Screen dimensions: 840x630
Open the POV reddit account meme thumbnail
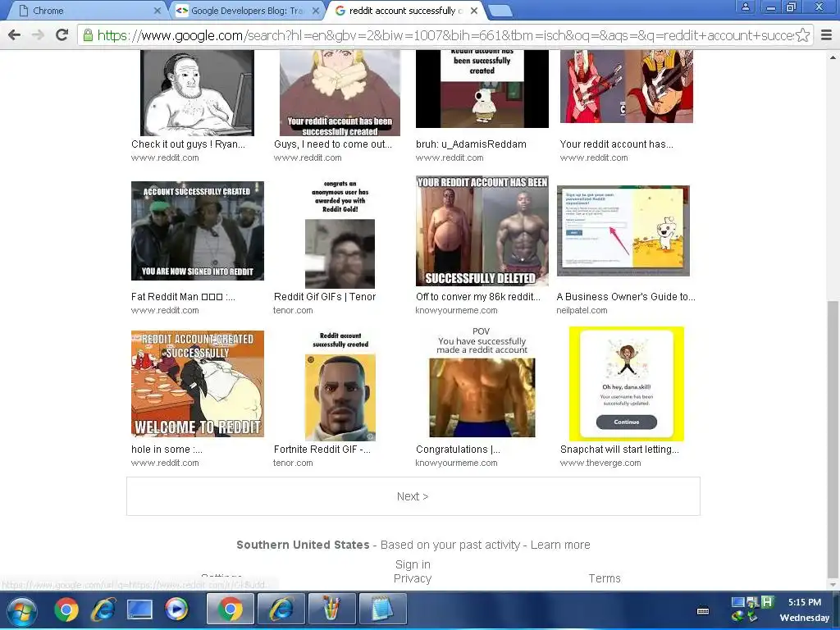click(x=482, y=382)
